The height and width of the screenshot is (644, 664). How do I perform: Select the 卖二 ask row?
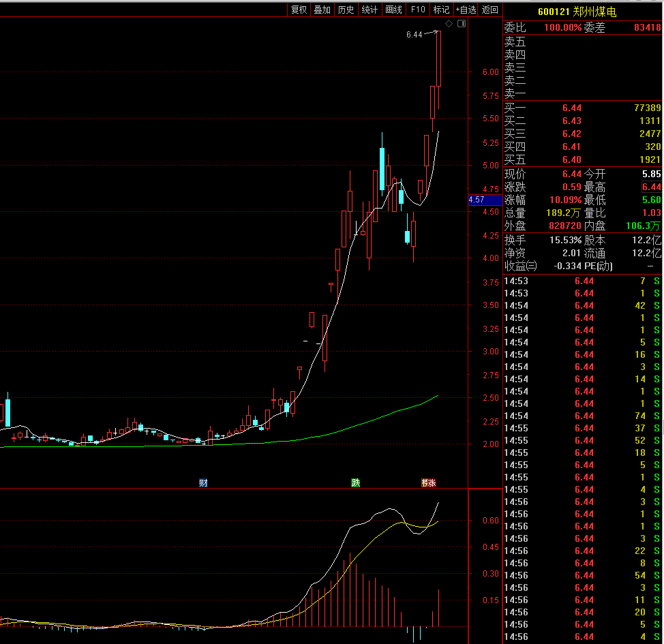[x=583, y=80]
